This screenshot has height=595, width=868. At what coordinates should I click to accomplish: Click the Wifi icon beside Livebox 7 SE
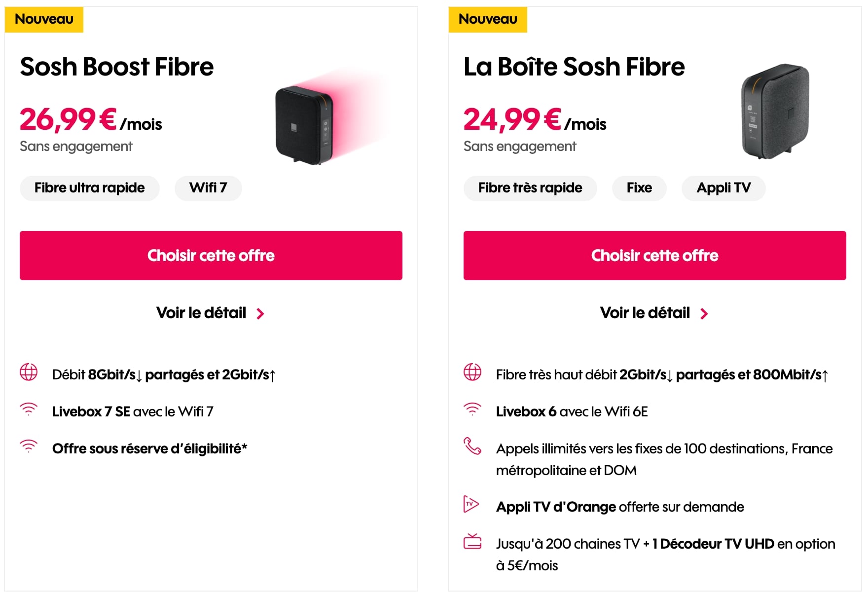tap(29, 409)
